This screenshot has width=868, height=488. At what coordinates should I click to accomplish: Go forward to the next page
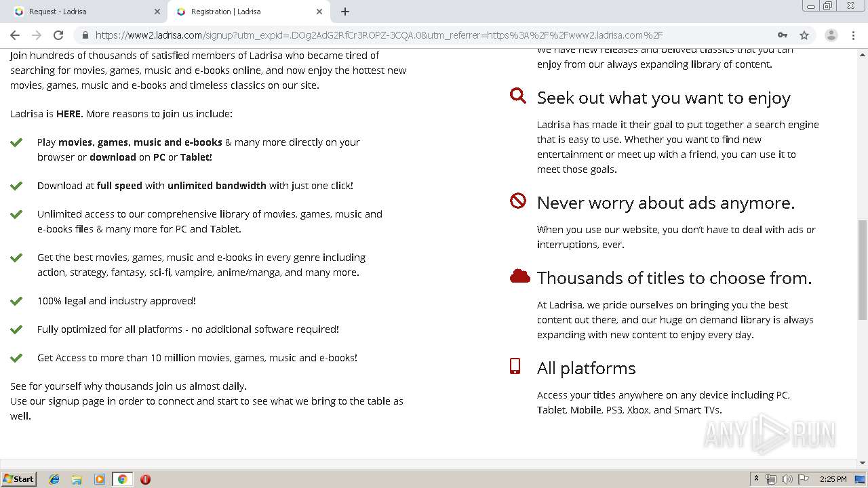coord(37,35)
